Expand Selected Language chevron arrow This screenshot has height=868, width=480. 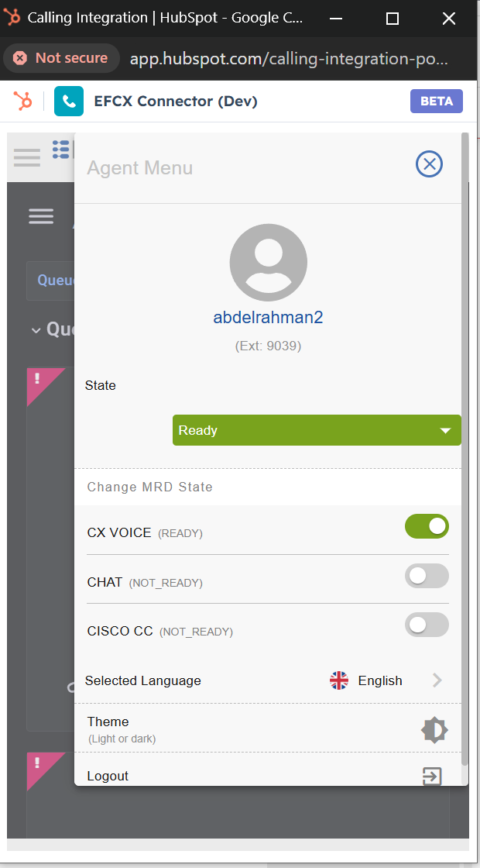[437, 680]
